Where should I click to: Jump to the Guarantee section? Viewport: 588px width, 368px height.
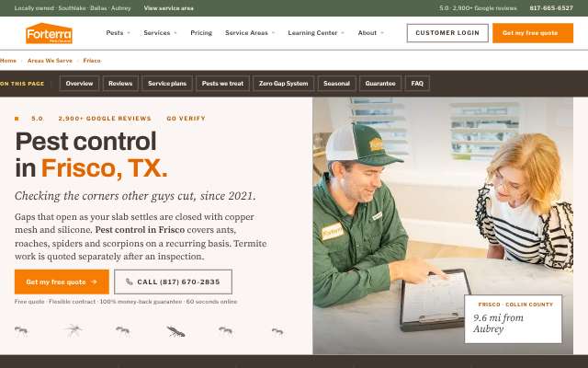(x=380, y=84)
